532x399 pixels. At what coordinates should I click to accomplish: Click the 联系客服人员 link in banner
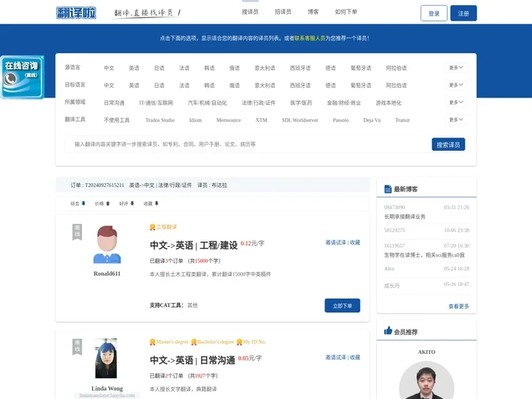(x=310, y=38)
